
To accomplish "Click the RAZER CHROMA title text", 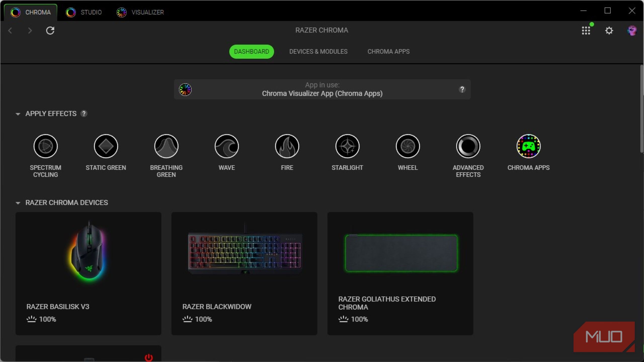I will click(x=322, y=30).
